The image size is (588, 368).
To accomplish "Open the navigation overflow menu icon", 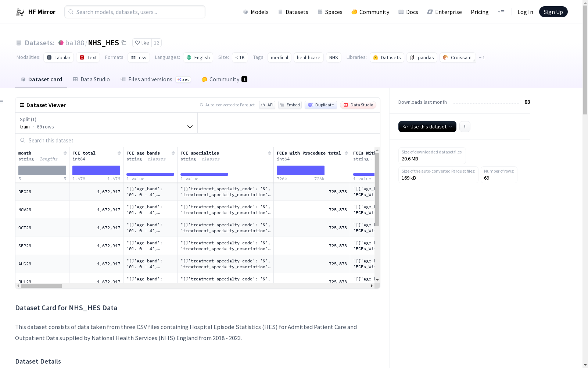I will pyautogui.click(x=501, y=12).
